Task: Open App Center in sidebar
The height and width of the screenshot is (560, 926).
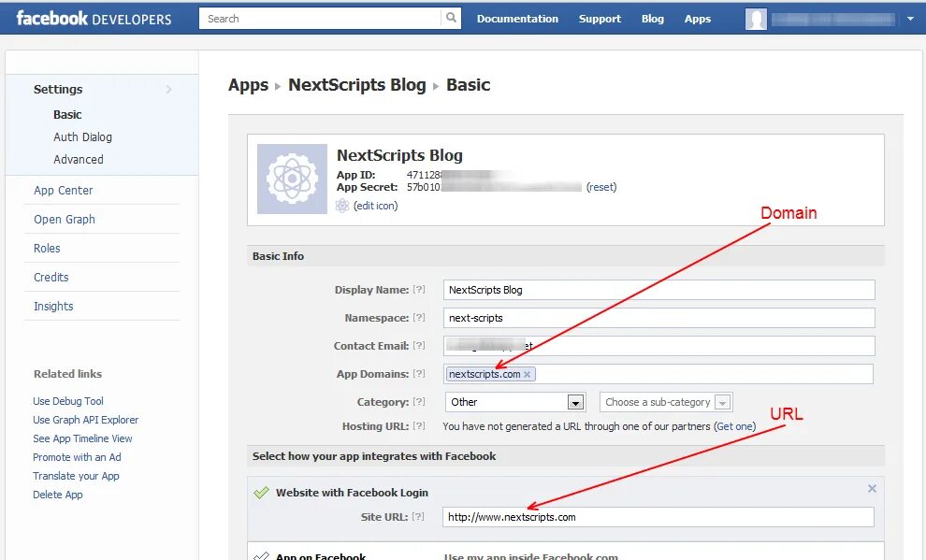Action: [x=64, y=190]
